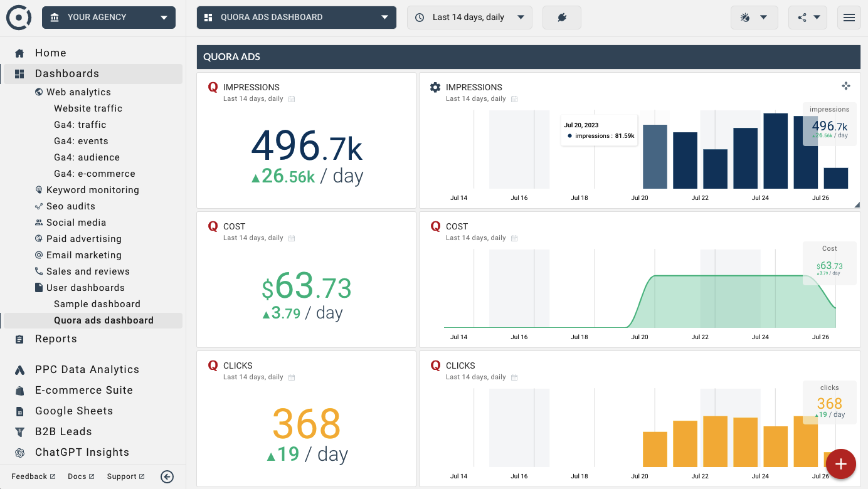Click the Docs link
Viewport: 868px width, 489px height.
(81, 476)
